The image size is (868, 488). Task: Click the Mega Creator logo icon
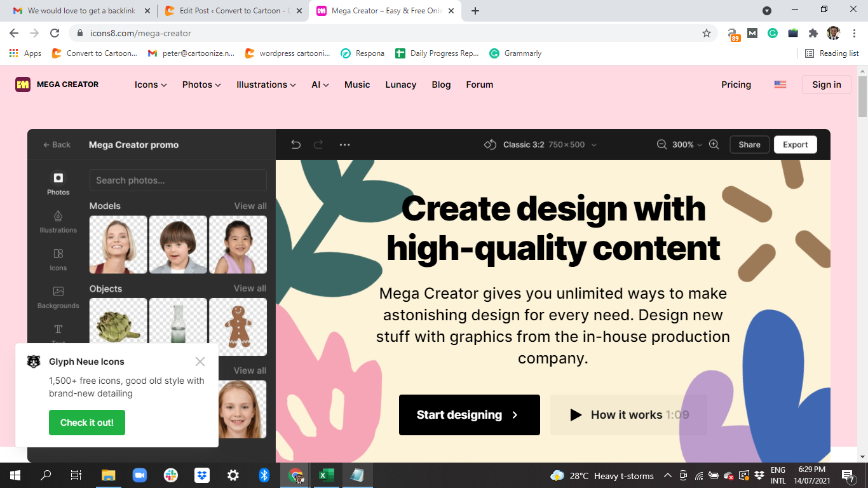(x=23, y=85)
